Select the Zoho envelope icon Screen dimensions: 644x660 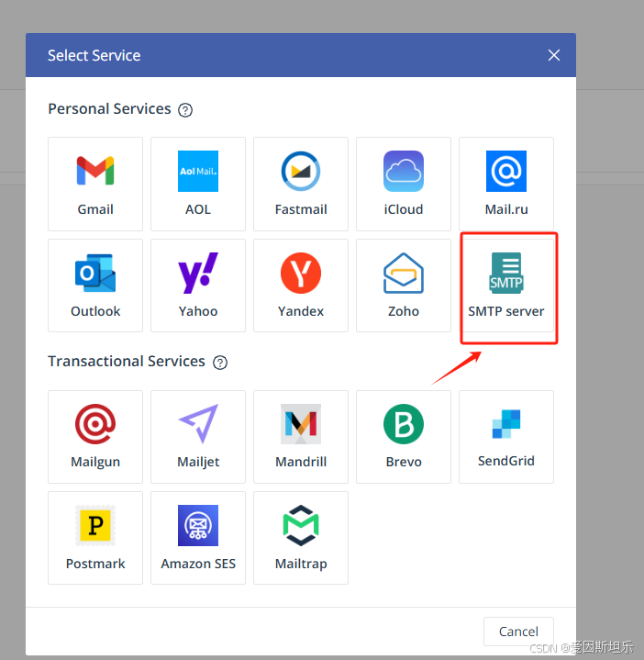tap(404, 273)
